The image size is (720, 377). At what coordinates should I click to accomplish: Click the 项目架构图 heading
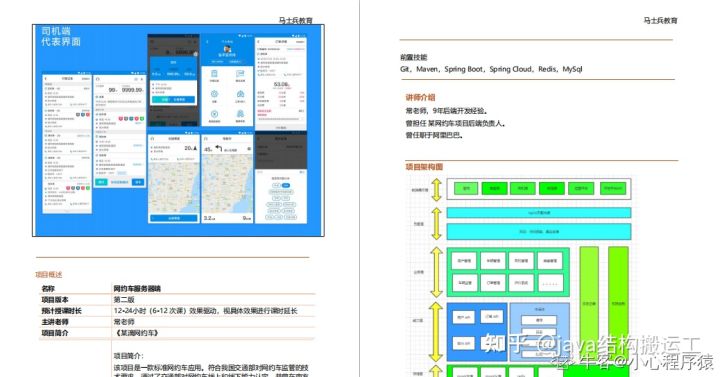coord(424,167)
